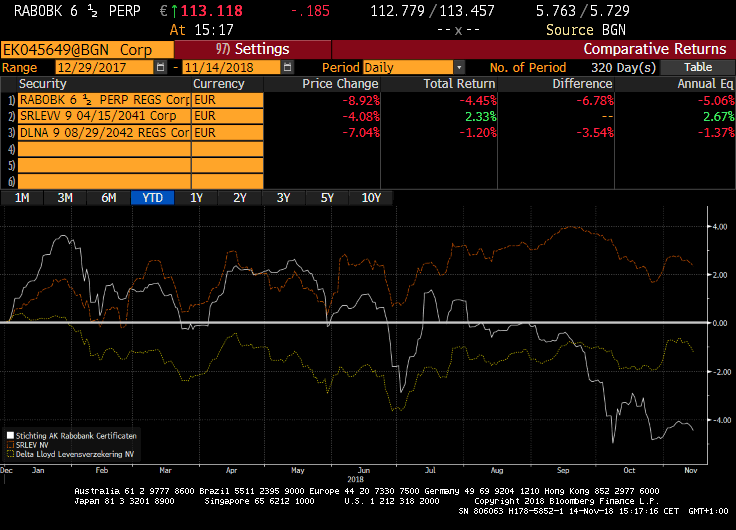The height and width of the screenshot is (530, 736).
Task: Click EUR currency field for SRLEVV
Action: click(227, 116)
